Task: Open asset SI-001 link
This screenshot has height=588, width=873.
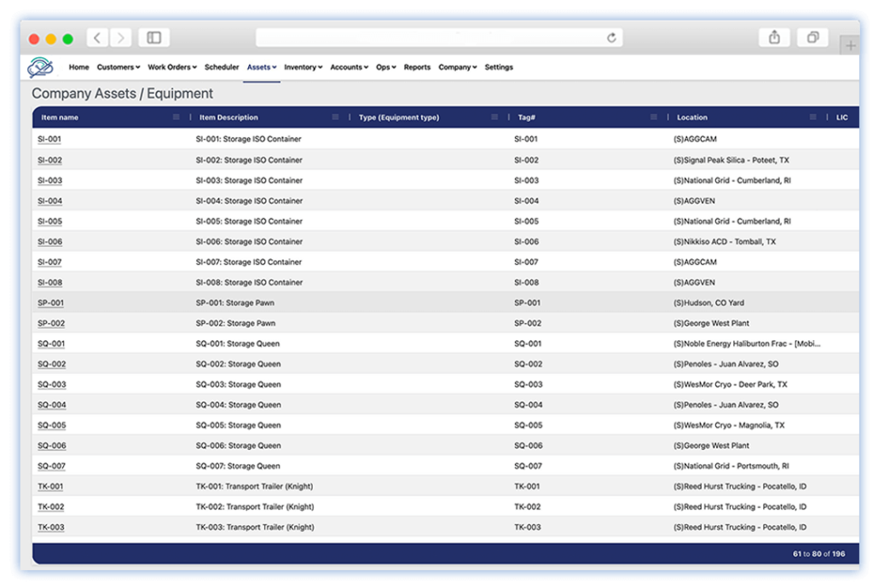Action: 49,139
